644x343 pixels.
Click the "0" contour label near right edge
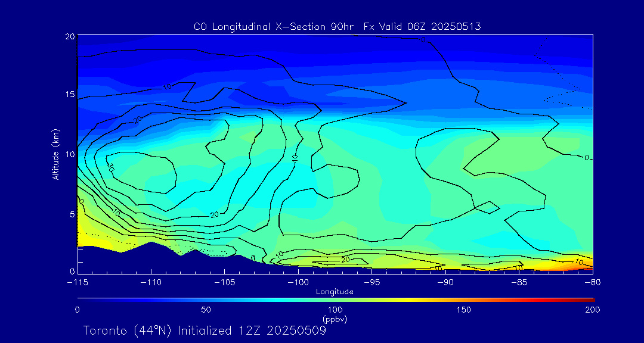point(586,158)
